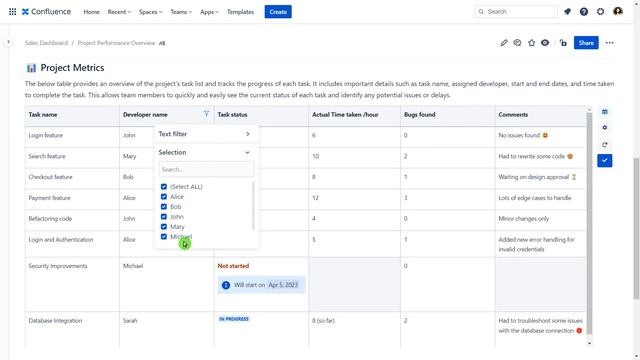Click the page vertical scrollbar
The image size is (640, 360).
coord(636,229)
